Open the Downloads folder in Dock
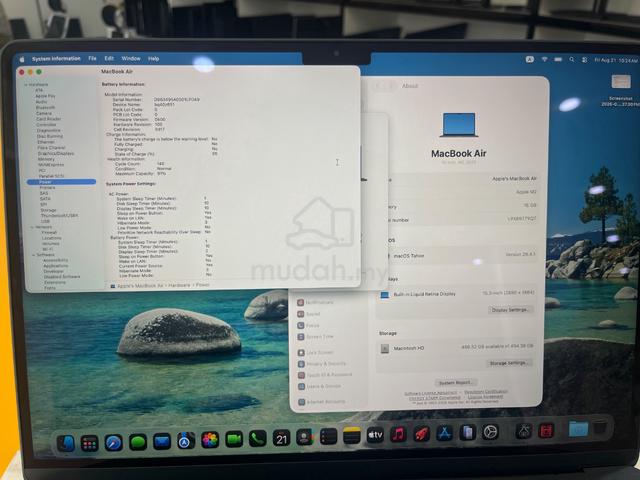Image resolution: width=640 pixels, height=480 pixels. tap(578, 429)
